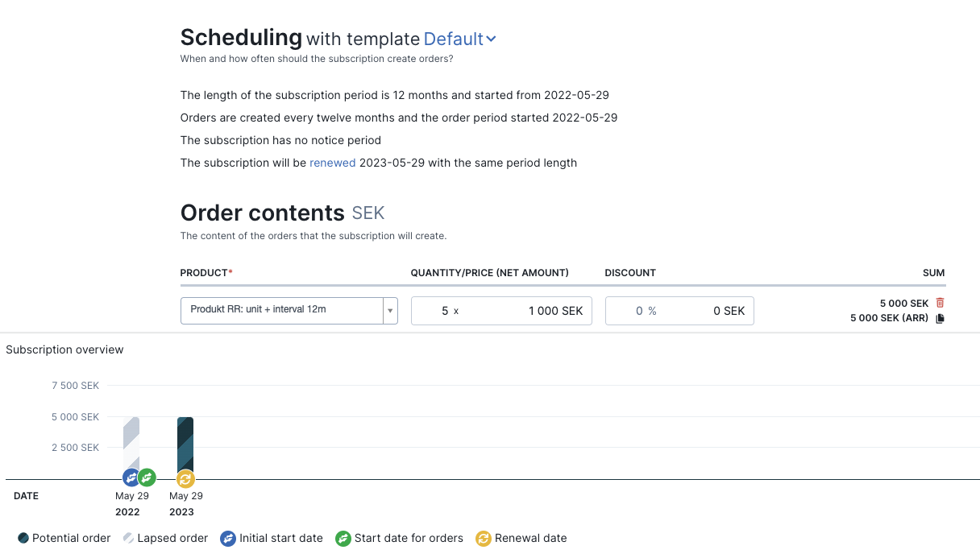This screenshot has width=980, height=554.
Task: Click the discount percent field
Action: click(633, 311)
